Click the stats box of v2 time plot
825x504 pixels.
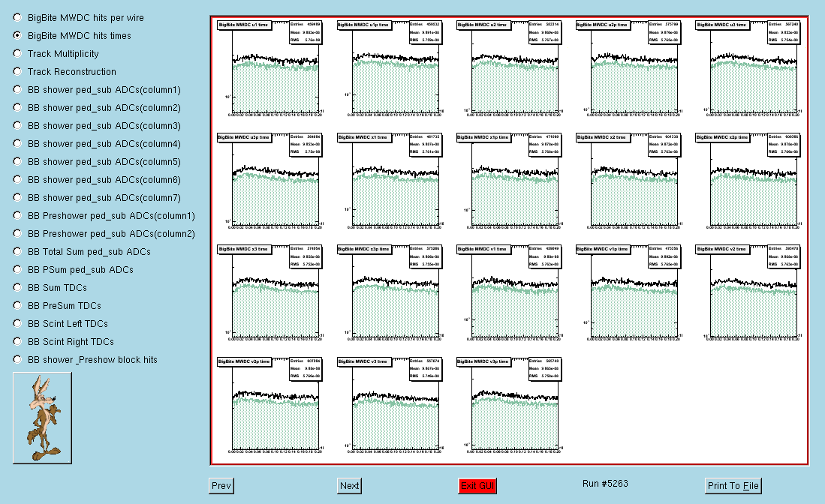click(783, 256)
